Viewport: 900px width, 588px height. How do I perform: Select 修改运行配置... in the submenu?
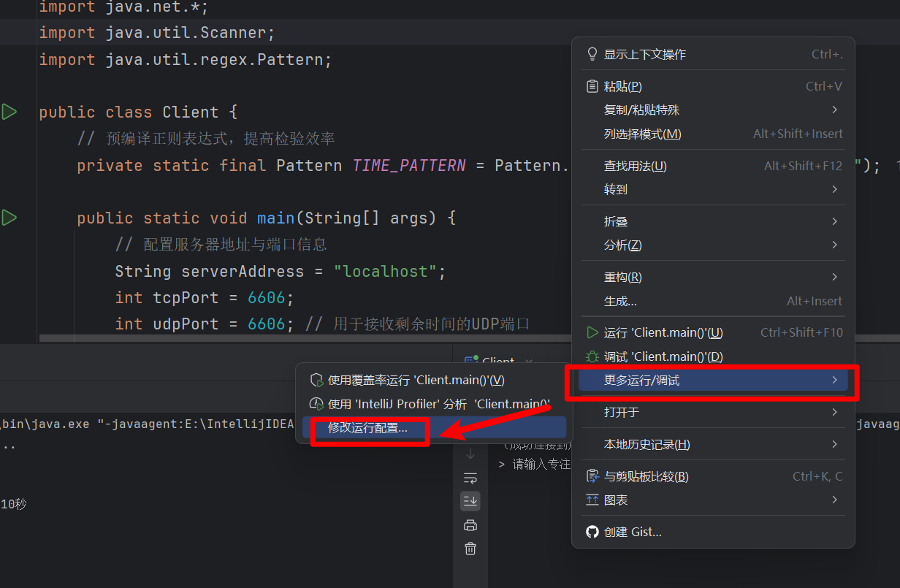coord(367,428)
